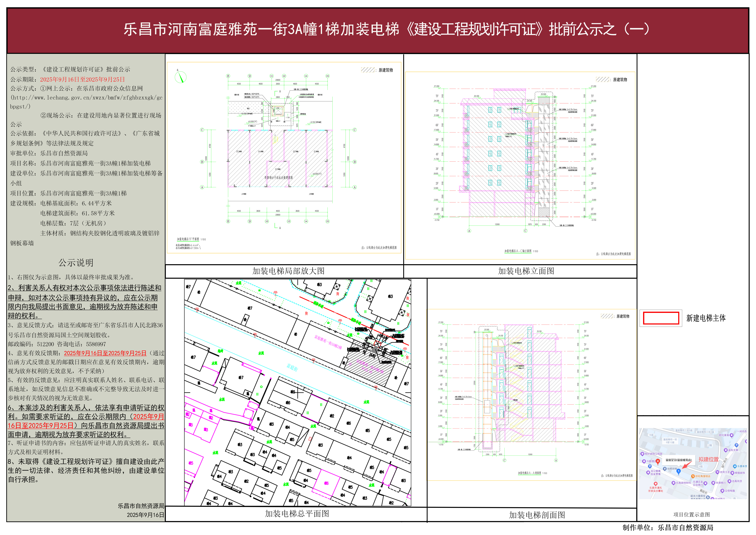
Task: Click axis bubble 12 in the floor plan
Action: click(x=284, y=76)
